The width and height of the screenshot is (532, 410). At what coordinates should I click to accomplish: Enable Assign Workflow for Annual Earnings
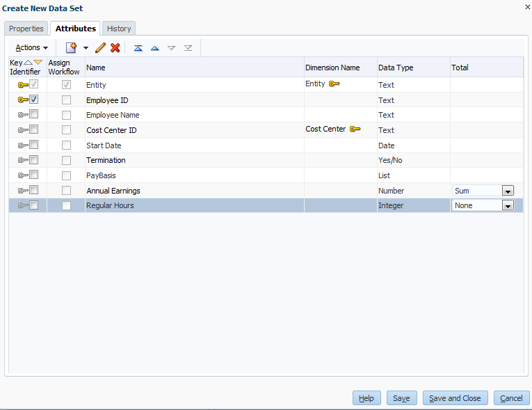coord(67,190)
